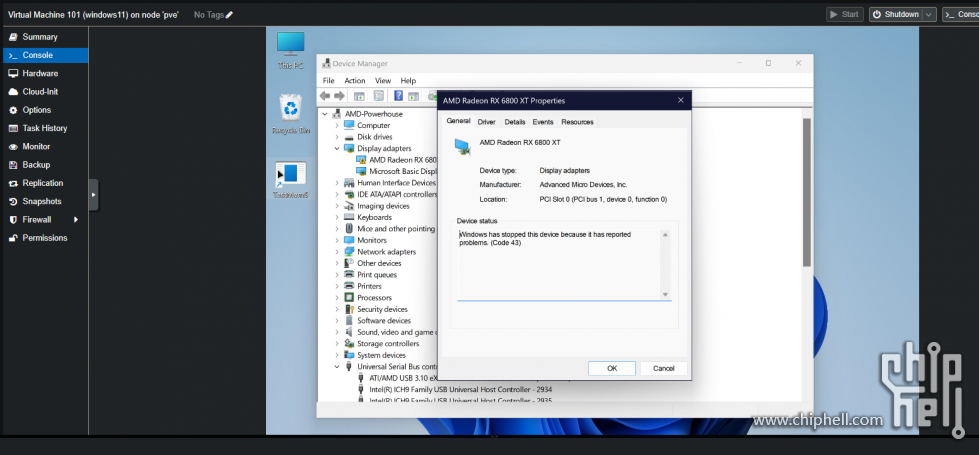Open the File menu in Device Manager
The image size is (979, 455).
tap(328, 81)
